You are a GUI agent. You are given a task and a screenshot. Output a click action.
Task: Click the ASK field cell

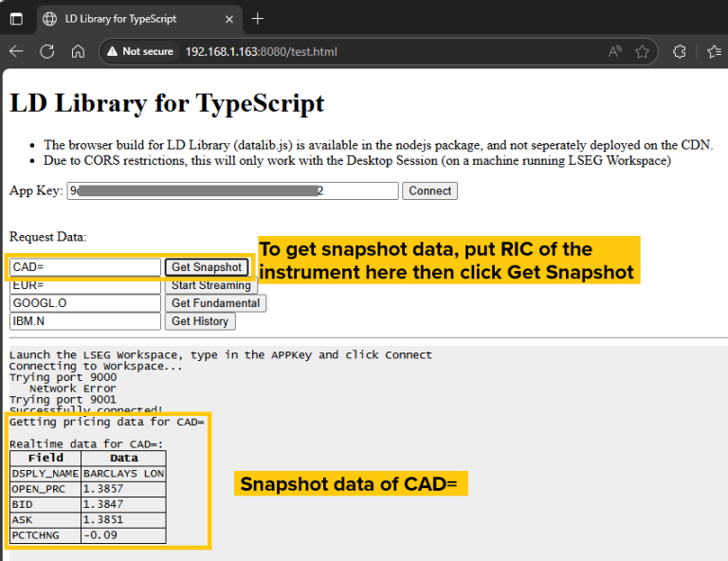pos(45,519)
